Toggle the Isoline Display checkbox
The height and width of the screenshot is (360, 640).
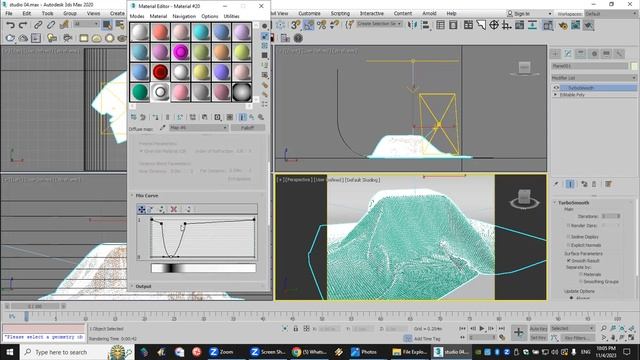[x=569, y=237]
